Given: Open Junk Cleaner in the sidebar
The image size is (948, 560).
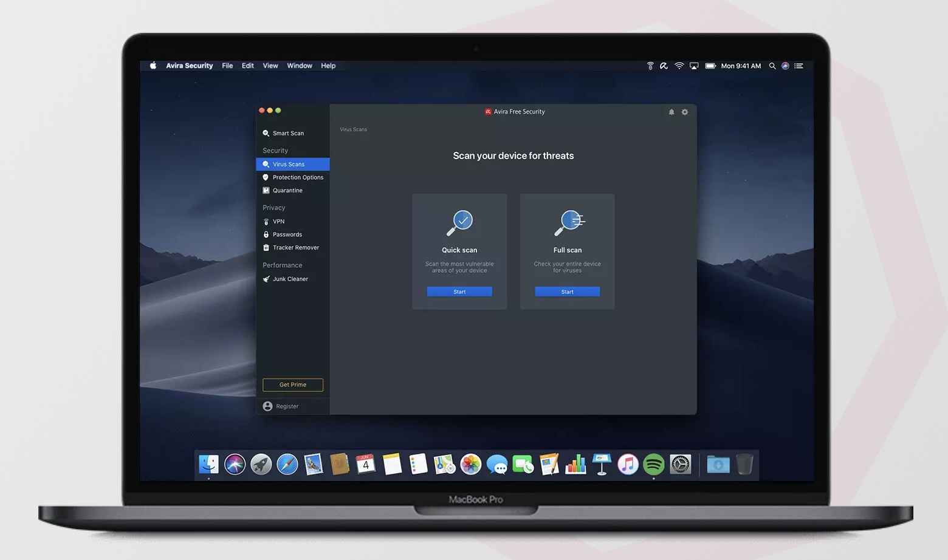Looking at the screenshot, I should [x=293, y=279].
